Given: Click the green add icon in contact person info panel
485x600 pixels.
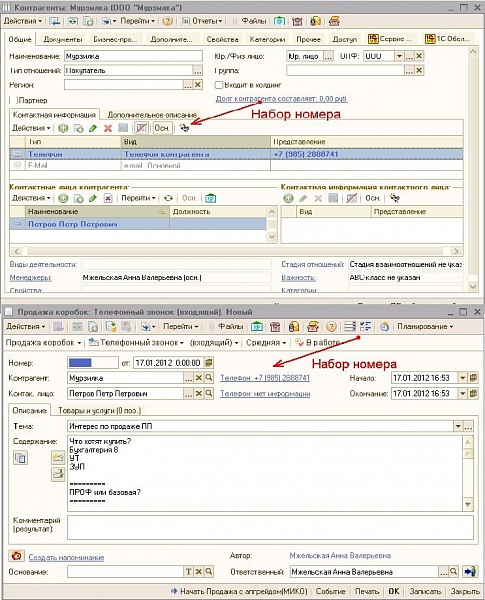Looking at the screenshot, I should click(288, 198).
